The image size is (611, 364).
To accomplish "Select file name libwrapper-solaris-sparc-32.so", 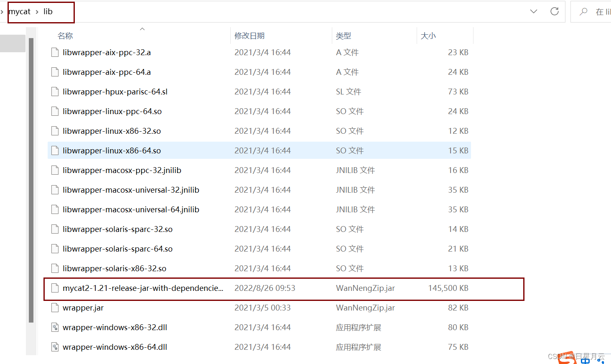I will point(117,229).
